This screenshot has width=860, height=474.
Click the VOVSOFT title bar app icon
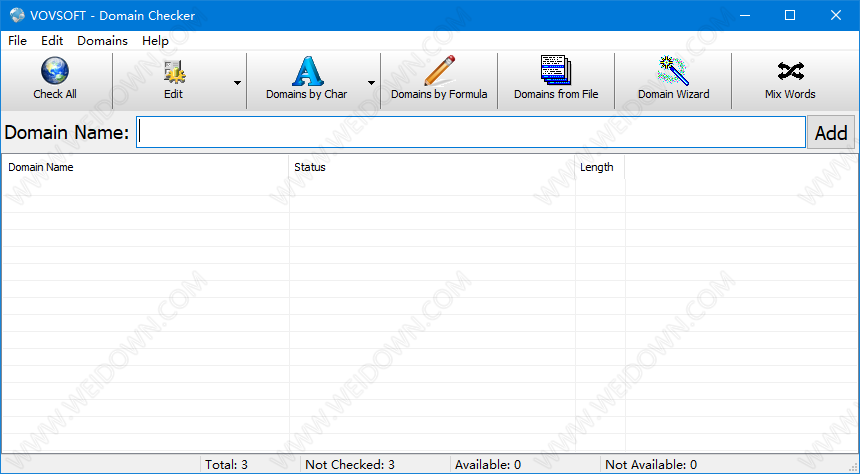17,15
